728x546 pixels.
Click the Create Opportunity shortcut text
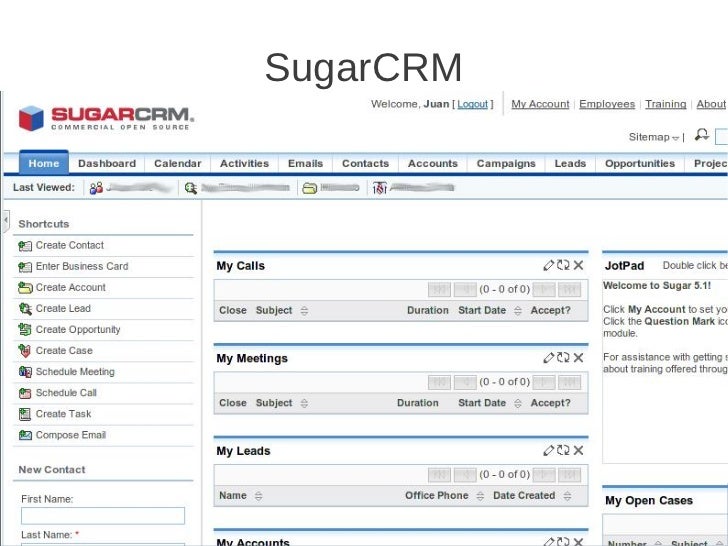(x=78, y=330)
